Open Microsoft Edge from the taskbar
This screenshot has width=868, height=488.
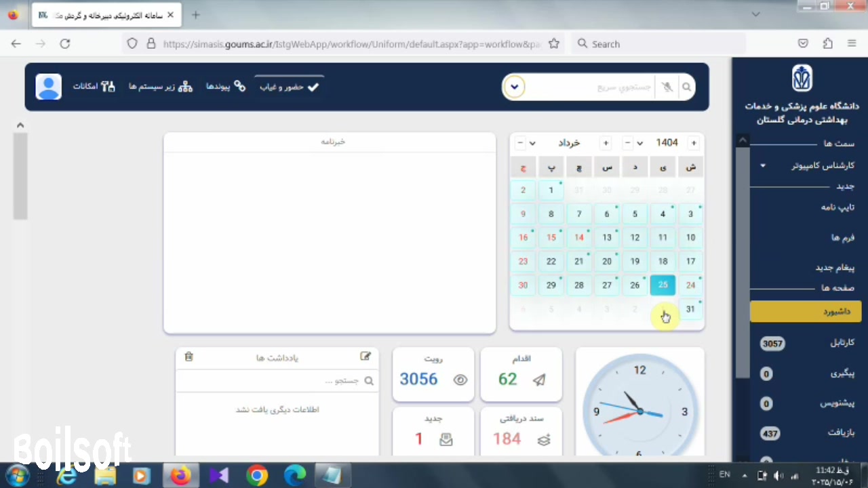tap(295, 476)
